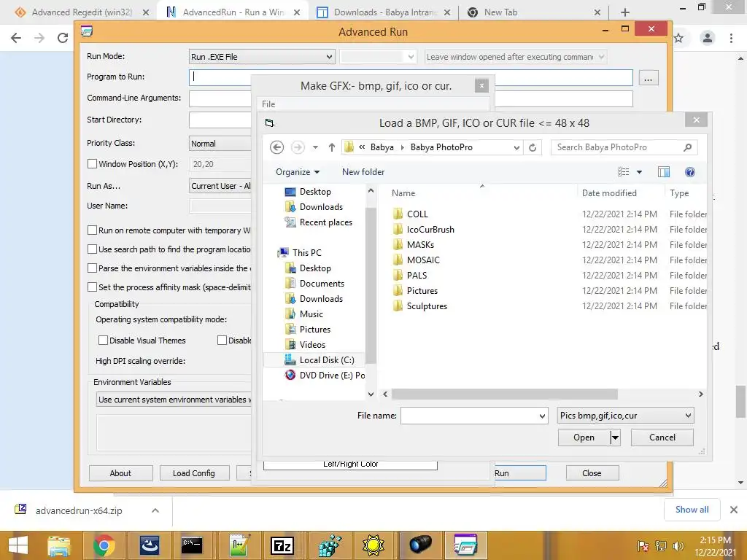Check Disable Visual Themes
This screenshot has height=560, width=747.
[x=103, y=341]
